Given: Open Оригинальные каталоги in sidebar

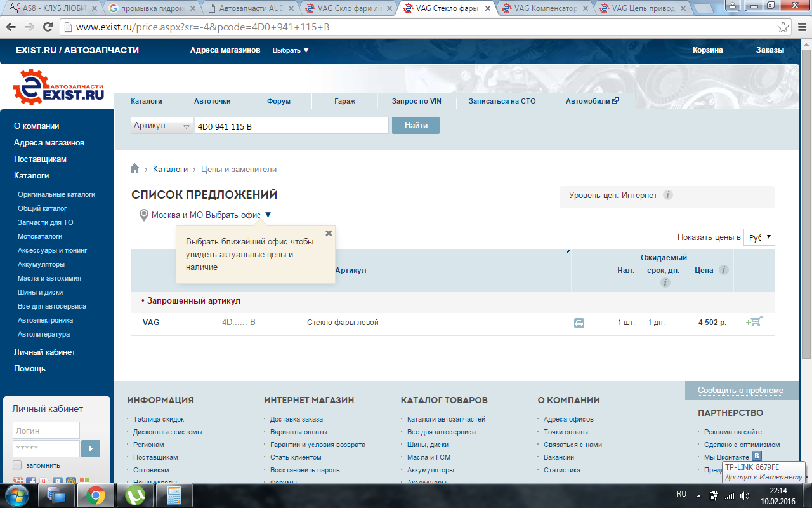Looking at the screenshot, I should [56, 194].
